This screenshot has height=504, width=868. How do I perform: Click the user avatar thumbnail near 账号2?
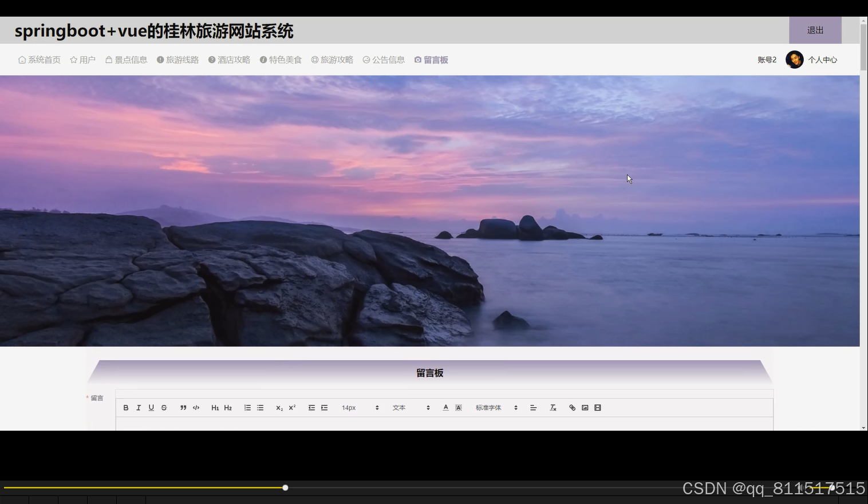[x=794, y=59]
